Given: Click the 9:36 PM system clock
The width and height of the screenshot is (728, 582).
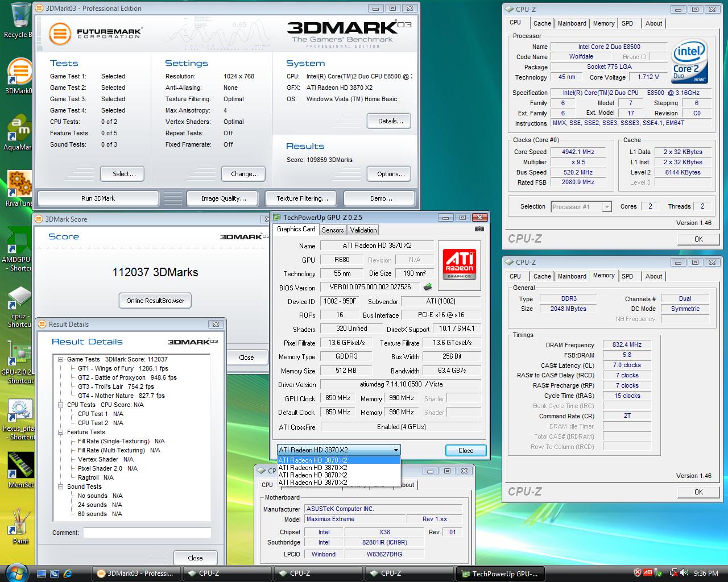Looking at the screenshot, I should [x=706, y=573].
